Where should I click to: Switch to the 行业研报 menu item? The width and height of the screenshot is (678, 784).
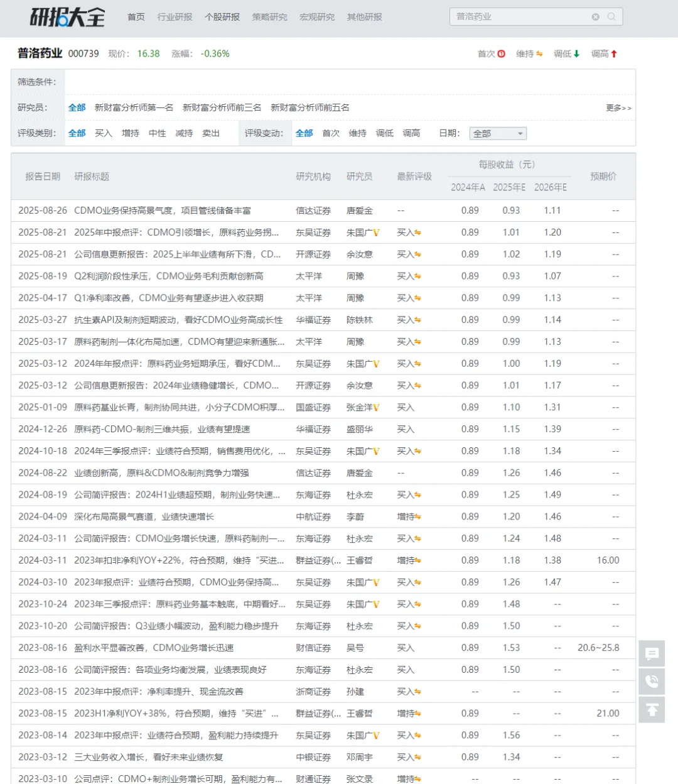click(173, 17)
